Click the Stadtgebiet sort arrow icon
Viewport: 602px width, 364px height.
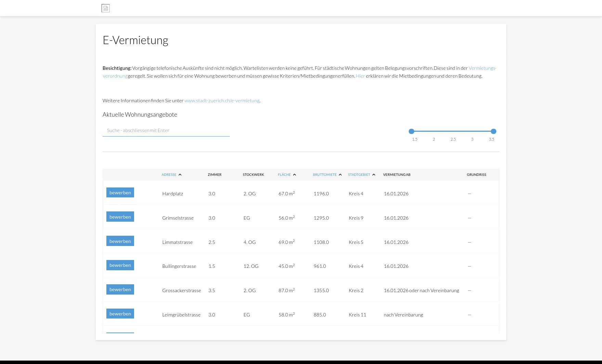click(374, 175)
